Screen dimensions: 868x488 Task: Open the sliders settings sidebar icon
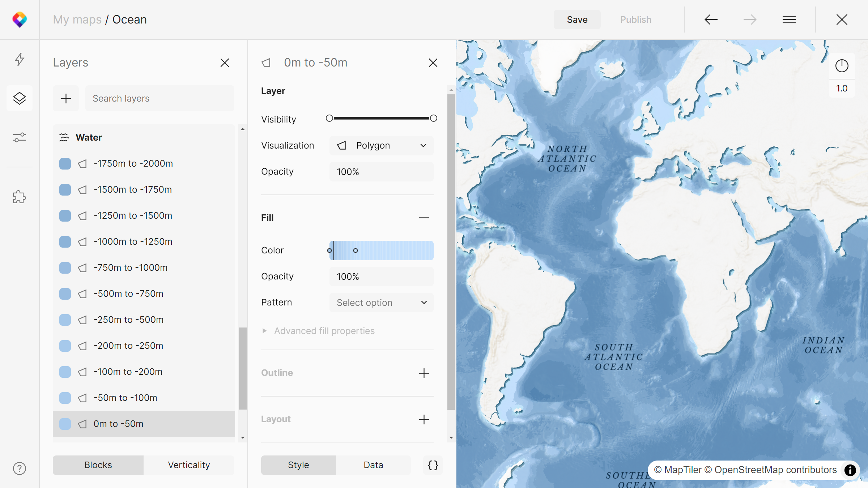[20, 137]
